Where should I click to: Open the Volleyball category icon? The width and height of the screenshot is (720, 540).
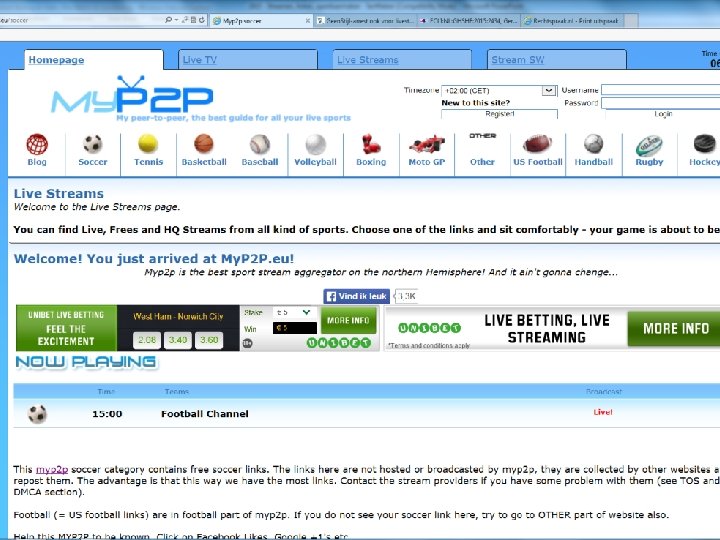click(x=315, y=144)
